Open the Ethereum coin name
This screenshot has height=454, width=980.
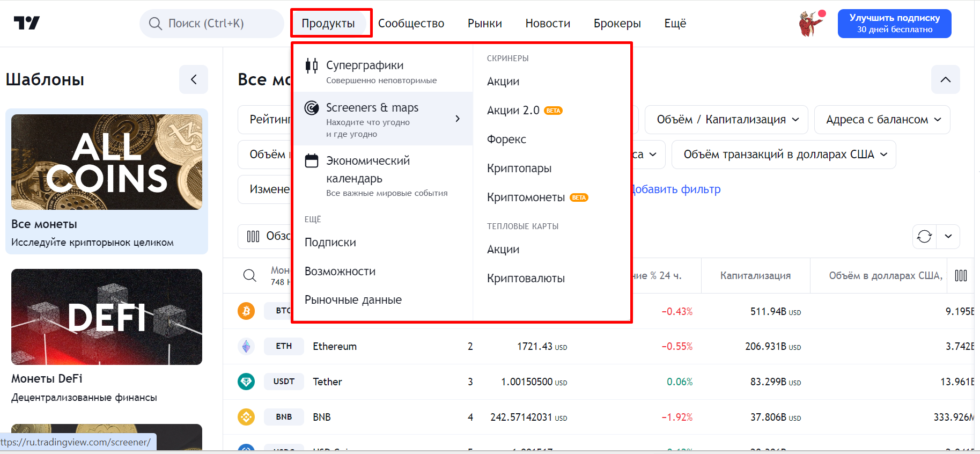pos(335,347)
